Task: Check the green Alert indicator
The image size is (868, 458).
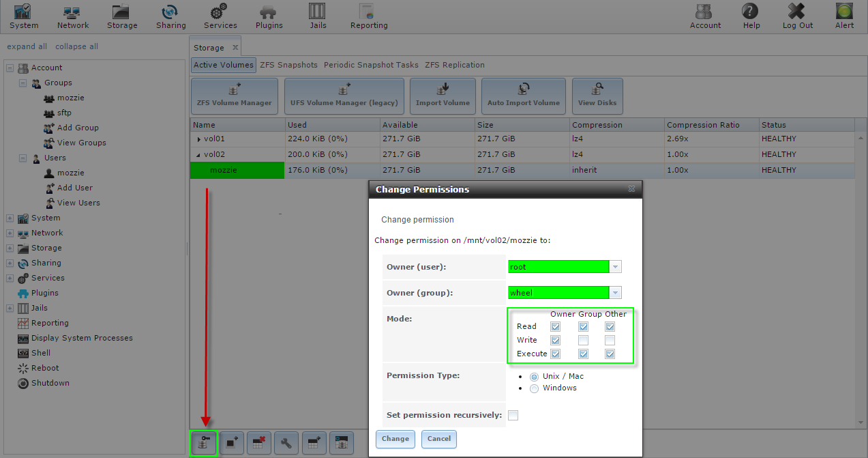Action: coord(844,16)
